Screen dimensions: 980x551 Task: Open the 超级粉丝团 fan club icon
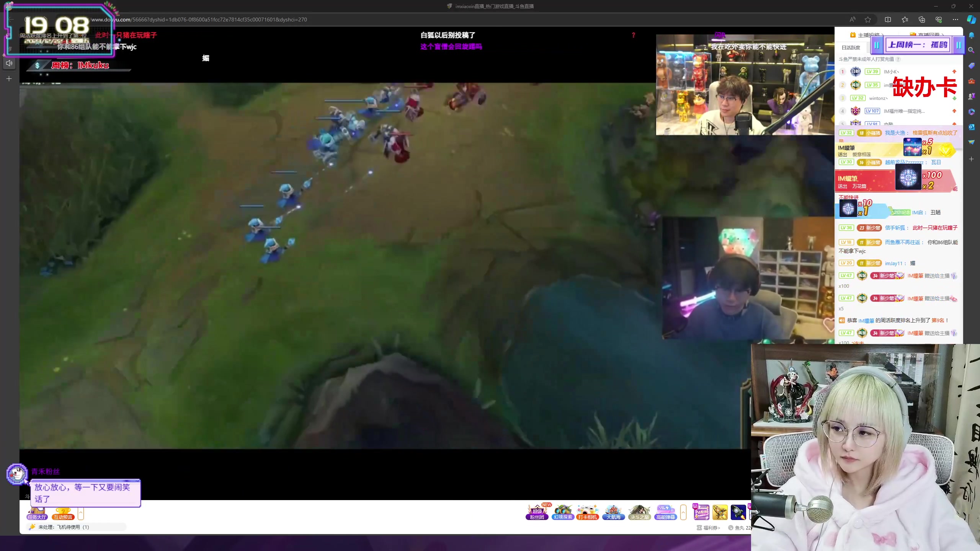click(x=537, y=512)
